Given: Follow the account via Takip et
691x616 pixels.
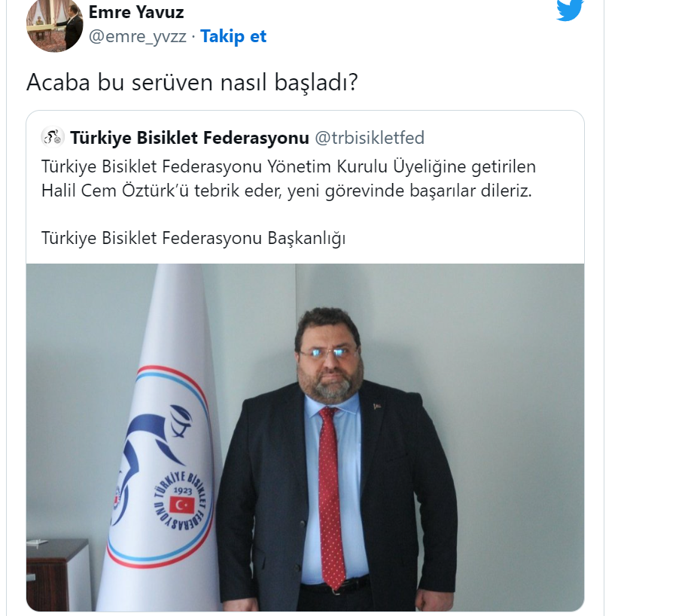Looking at the screenshot, I should click(233, 36).
